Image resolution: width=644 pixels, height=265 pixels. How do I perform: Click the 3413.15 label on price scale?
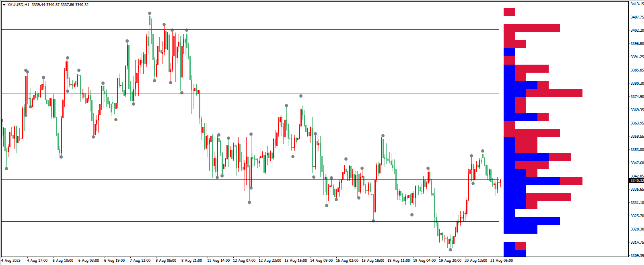[637, 4]
